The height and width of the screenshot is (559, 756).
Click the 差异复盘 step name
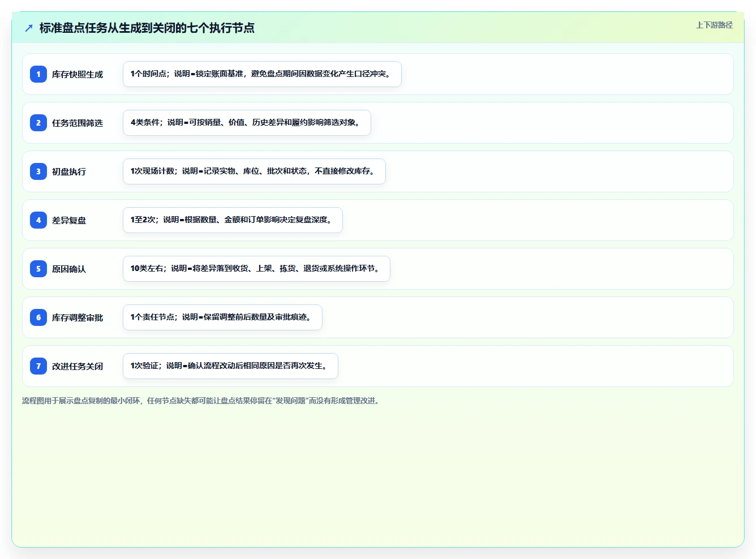[69, 220]
